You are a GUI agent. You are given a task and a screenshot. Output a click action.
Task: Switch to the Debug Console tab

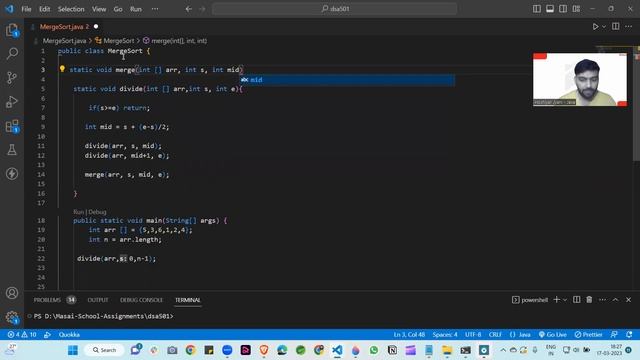tap(141, 300)
